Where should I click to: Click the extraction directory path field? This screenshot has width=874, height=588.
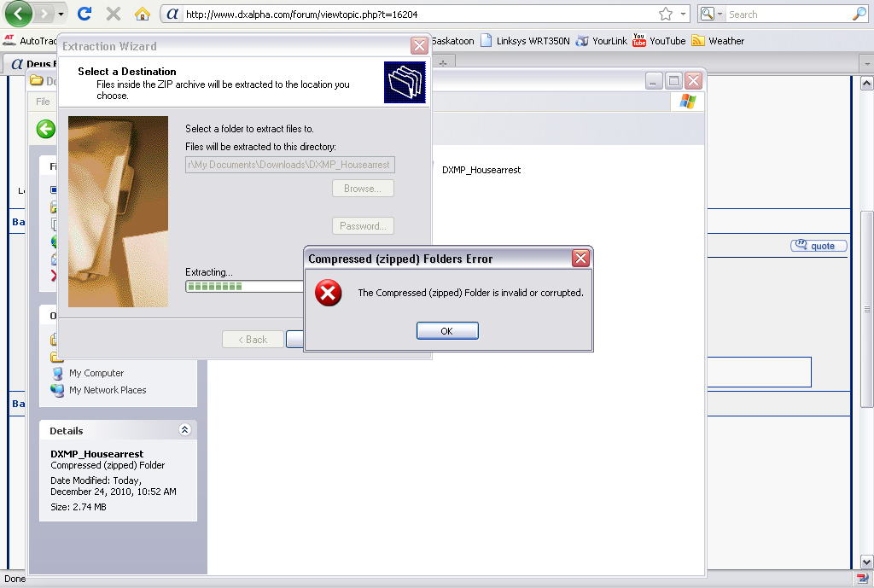(x=290, y=165)
